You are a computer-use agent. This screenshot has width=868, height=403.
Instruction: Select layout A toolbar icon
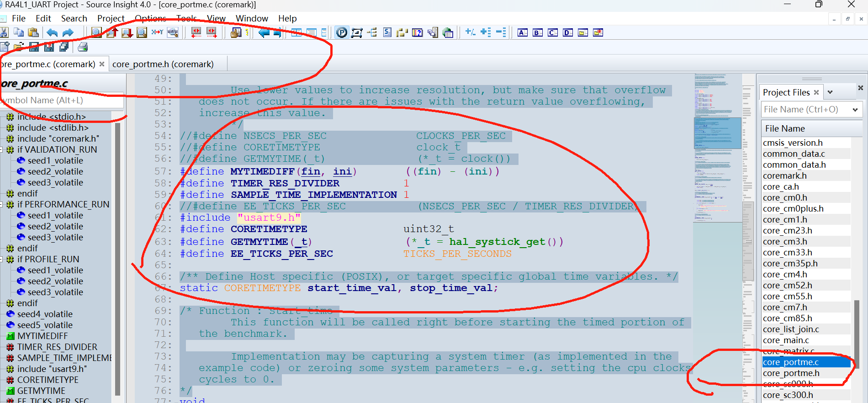coord(523,32)
